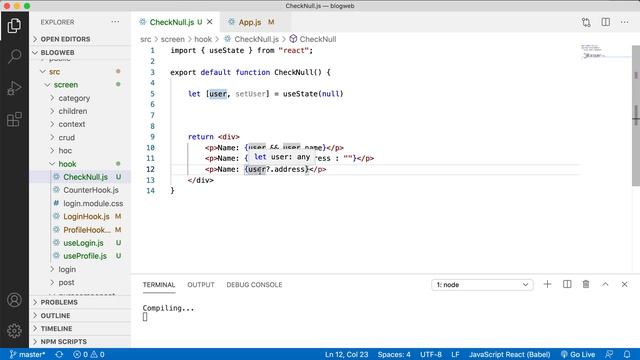Switch to DEBUG CONSOLE tab
Image resolution: width=640 pixels, height=360 pixels.
(x=254, y=284)
